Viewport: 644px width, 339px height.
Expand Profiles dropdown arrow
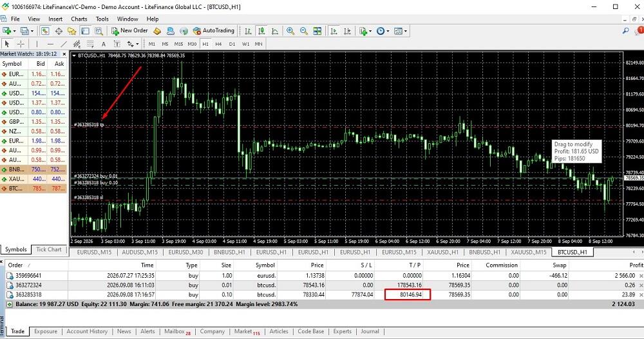pos(32,31)
